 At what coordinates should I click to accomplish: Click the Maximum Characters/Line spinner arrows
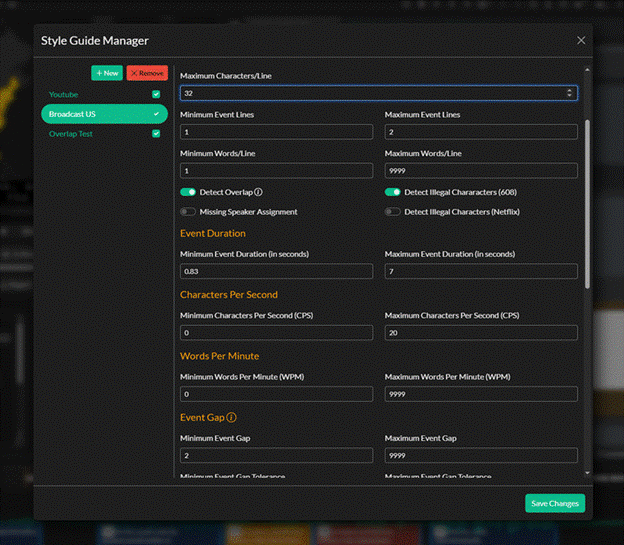pos(570,93)
